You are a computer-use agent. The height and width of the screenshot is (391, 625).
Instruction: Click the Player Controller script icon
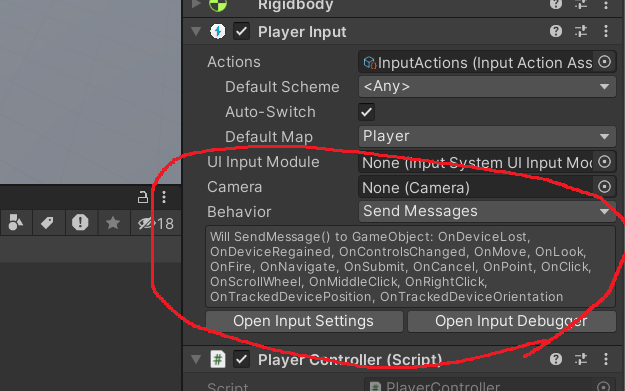point(218,359)
